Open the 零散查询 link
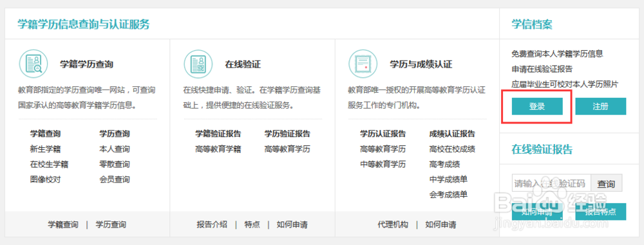Screen dimensions: 644x245 pos(115,165)
